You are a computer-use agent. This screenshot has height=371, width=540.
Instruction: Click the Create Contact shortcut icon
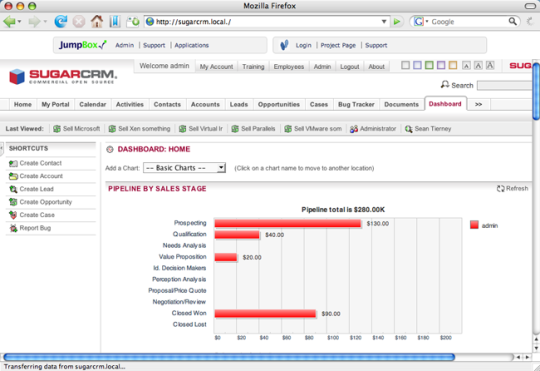(x=13, y=163)
